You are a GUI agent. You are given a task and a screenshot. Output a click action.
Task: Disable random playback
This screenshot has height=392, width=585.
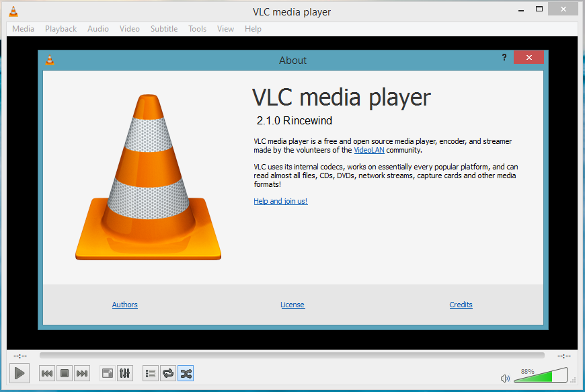(x=186, y=373)
